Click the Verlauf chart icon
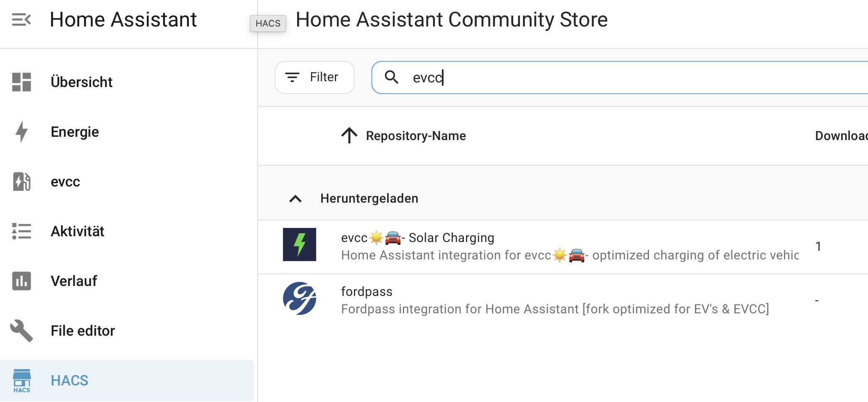Screen dimensions: 868x402 point(22,281)
